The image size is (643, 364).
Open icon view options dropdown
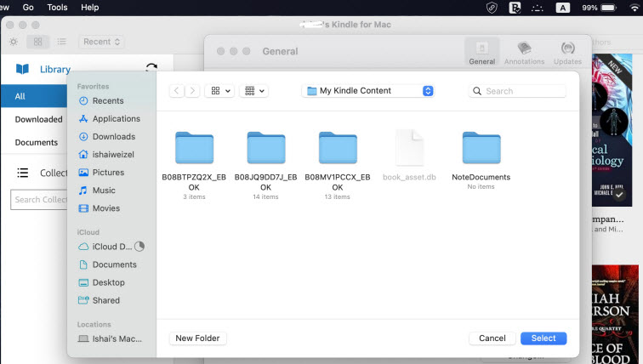(220, 91)
